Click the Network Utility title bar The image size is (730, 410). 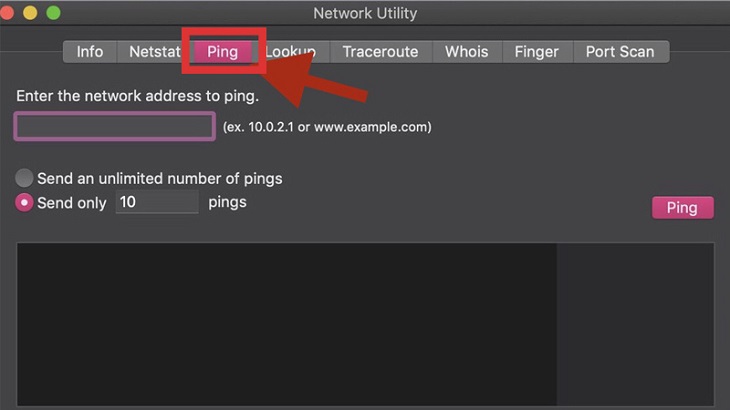pos(365,13)
